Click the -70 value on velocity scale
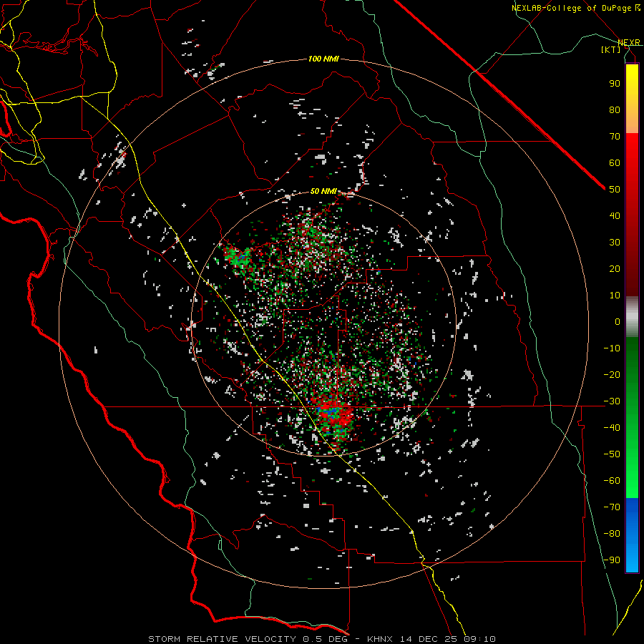This screenshot has width=644, height=644. [x=612, y=507]
